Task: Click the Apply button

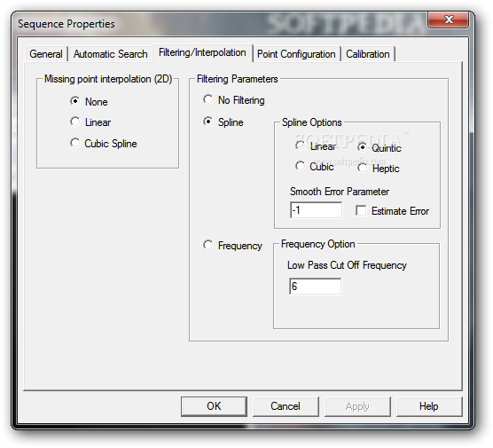Action: [357, 406]
